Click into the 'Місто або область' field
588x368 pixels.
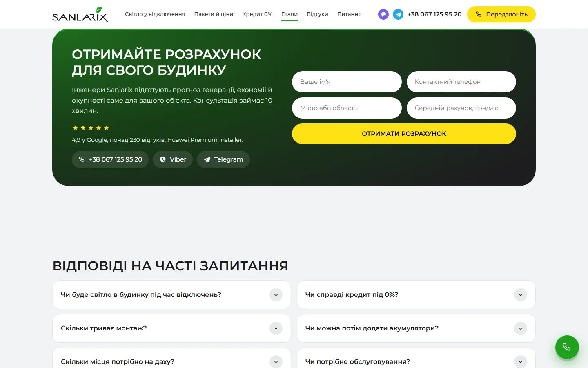347,108
